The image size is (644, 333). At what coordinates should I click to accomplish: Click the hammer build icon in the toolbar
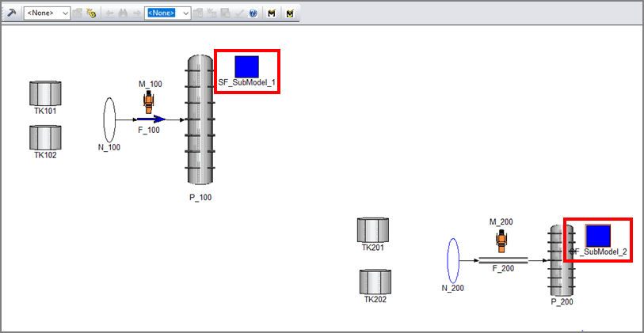[11, 13]
